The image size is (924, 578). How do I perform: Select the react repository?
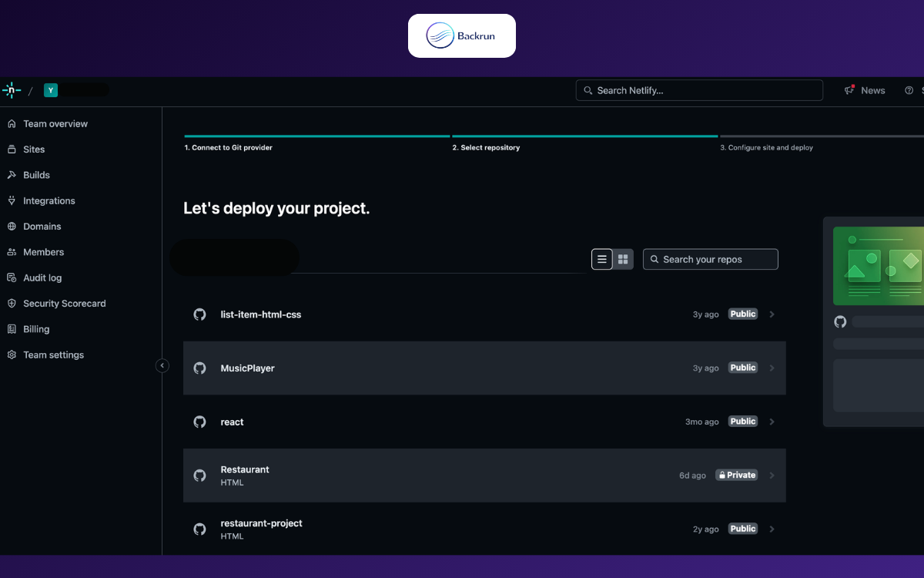(x=232, y=422)
